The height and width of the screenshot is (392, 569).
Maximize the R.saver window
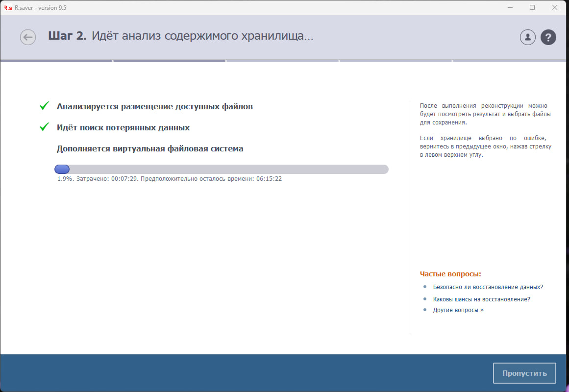tap(532, 7)
